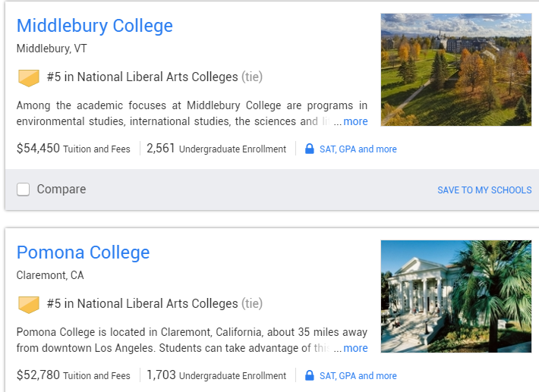This screenshot has height=392, width=539.
Task: Click Pomona's yellow ranking badge icon
Action: 28,304
